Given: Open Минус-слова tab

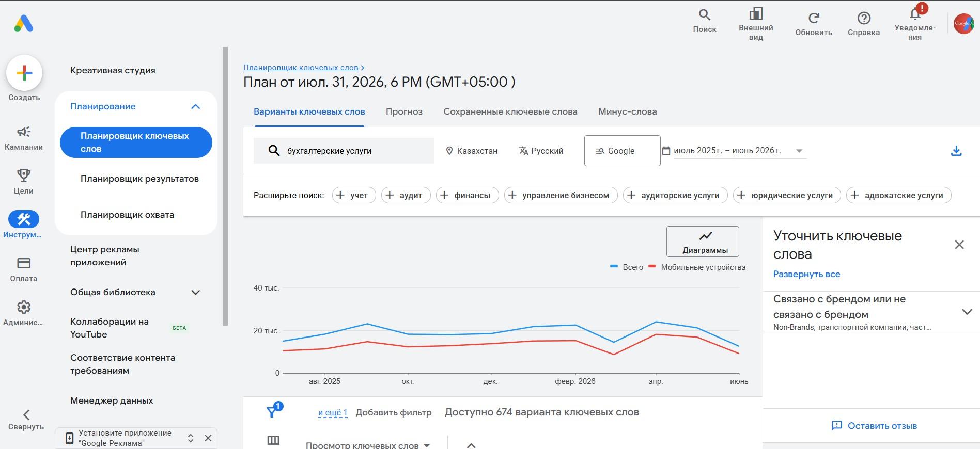Looking at the screenshot, I should point(628,111).
